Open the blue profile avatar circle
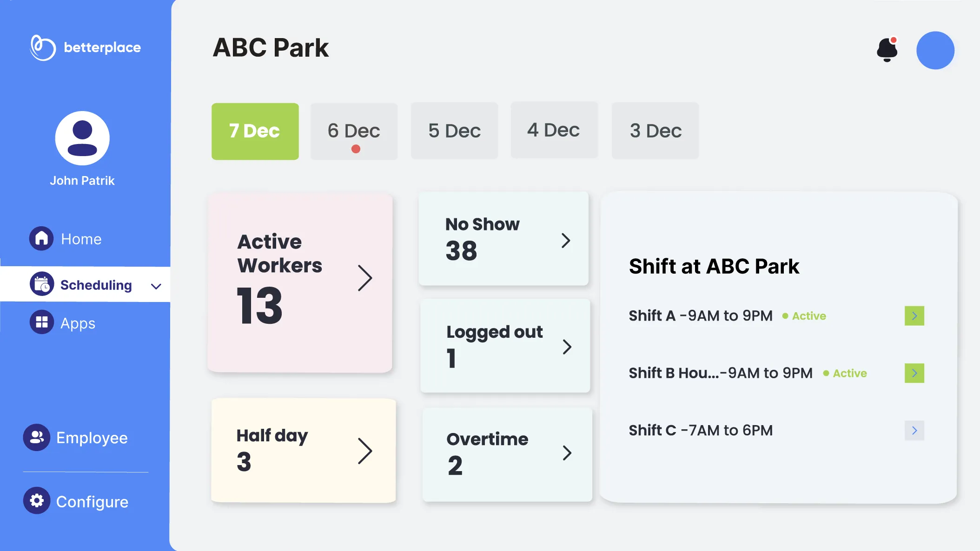This screenshot has height=551, width=980. coord(935,50)
